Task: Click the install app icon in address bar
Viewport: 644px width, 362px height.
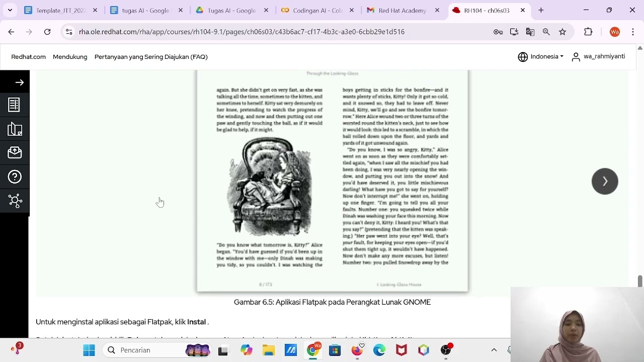Action: point(514,32)
